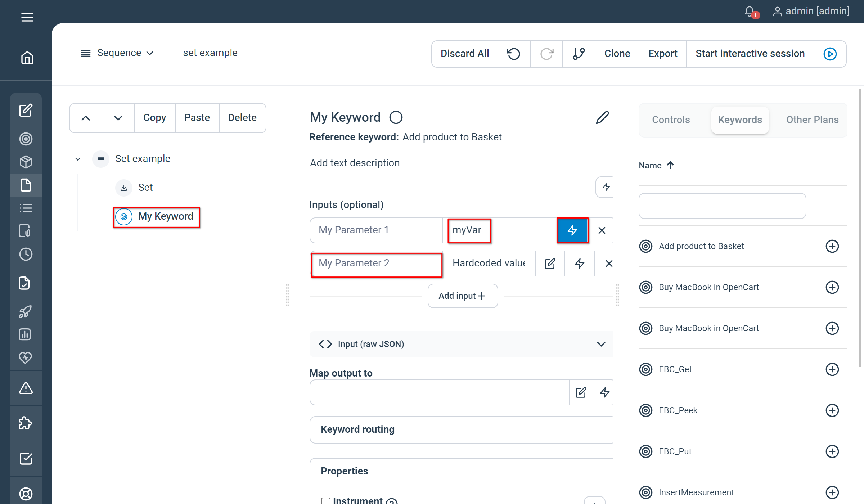Click the Undo icon in the toolbar
This screenshot has width=864, height=504.
point(514,54)
